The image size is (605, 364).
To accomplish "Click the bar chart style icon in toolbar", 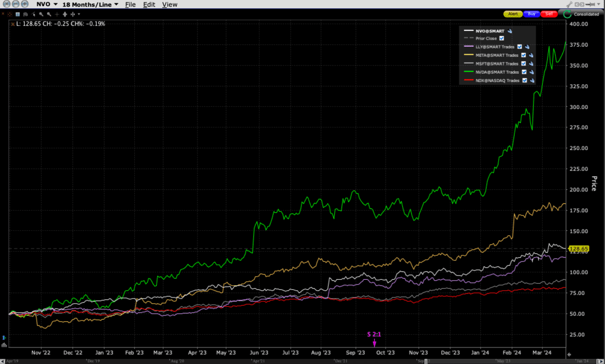I will pos(26,14).
